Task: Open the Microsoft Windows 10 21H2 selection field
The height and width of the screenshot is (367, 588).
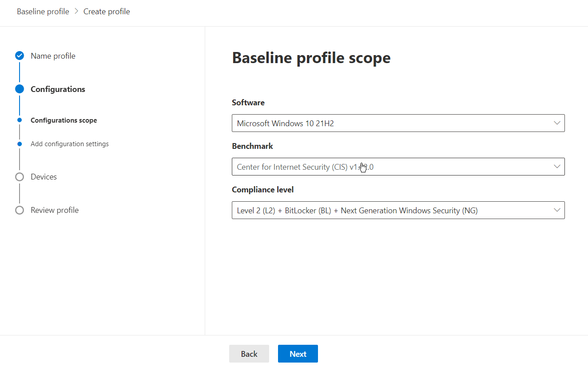Action: [391, 123]
